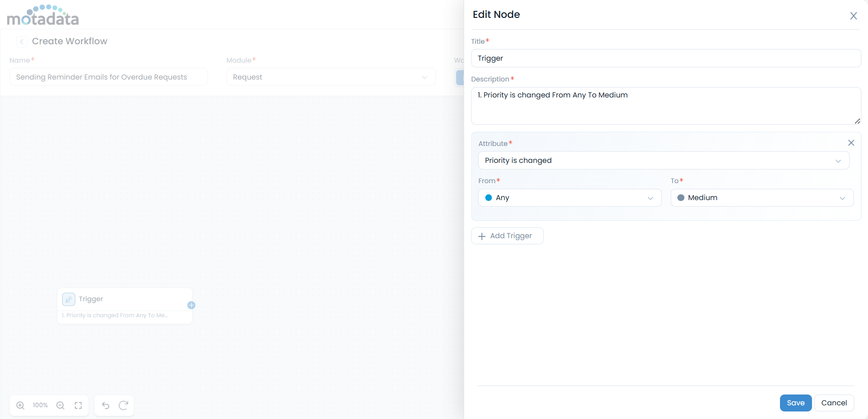Viewport: 868px width, 419px height.
Task: Open the Attribute dropdown
Action: (663, 161)
